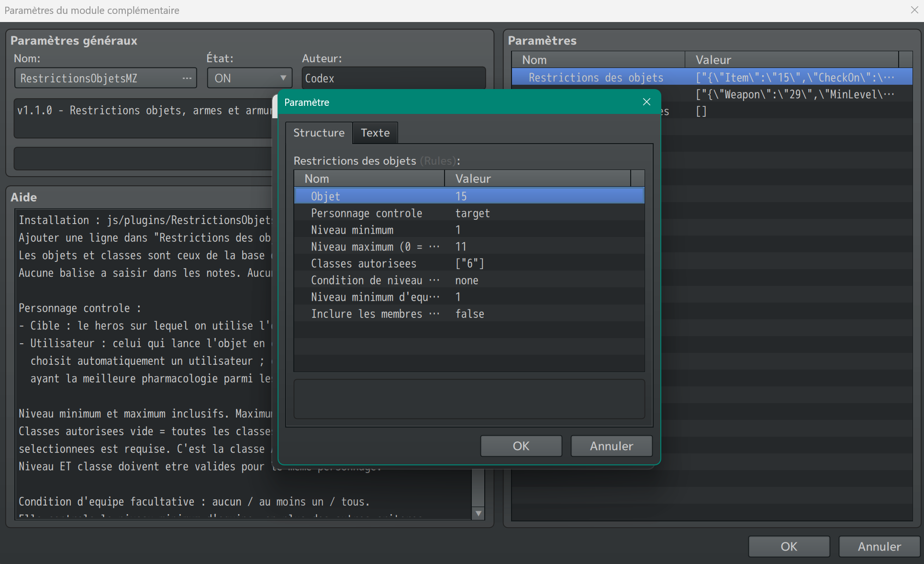Screen dimensions: 924x564
Task: Click the value target
Action: coord(472,213)
